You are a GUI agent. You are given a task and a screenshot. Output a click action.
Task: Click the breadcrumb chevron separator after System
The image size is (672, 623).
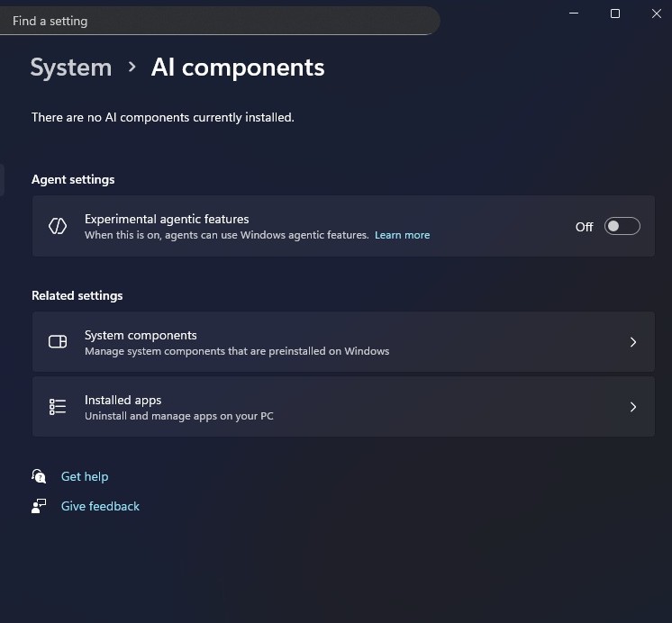coord(132,67)
